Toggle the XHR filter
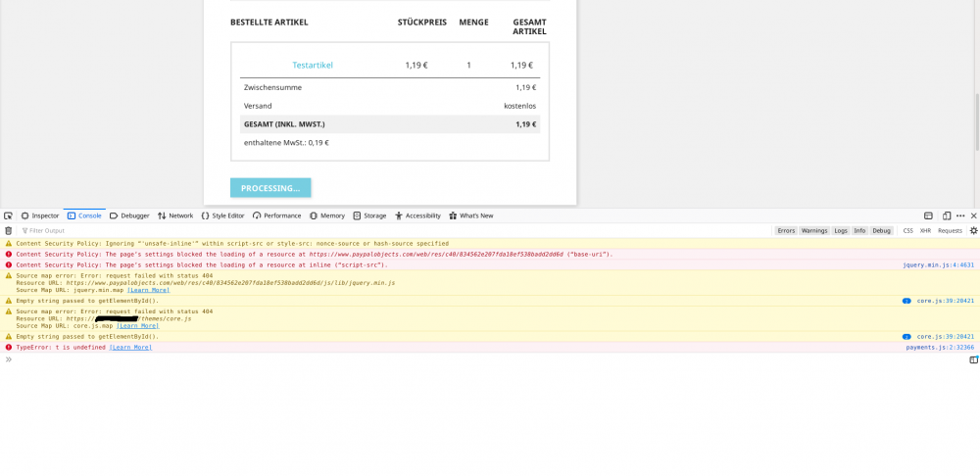 pyautogui.click(x=925, y=230)
